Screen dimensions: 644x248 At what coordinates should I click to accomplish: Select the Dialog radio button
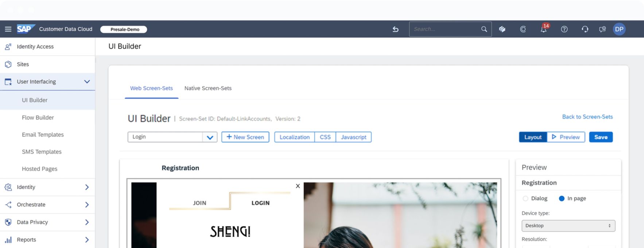point(525,198)
